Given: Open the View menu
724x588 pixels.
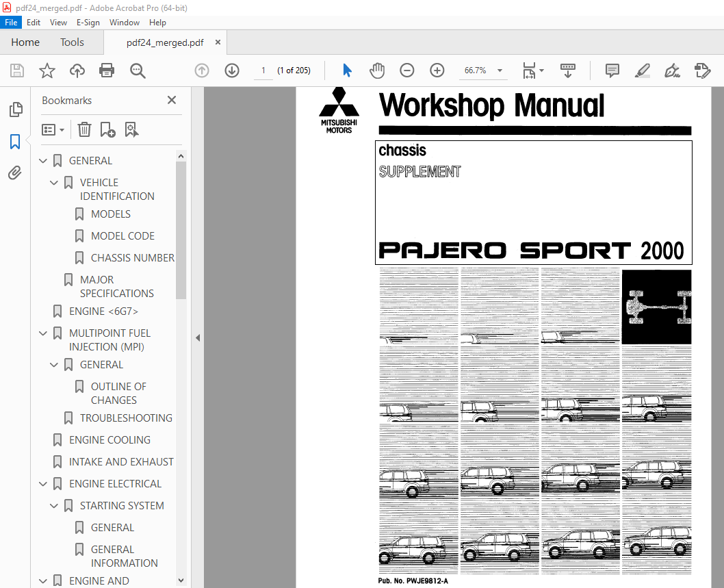Looking at the screenshot, I should (58, 22).
